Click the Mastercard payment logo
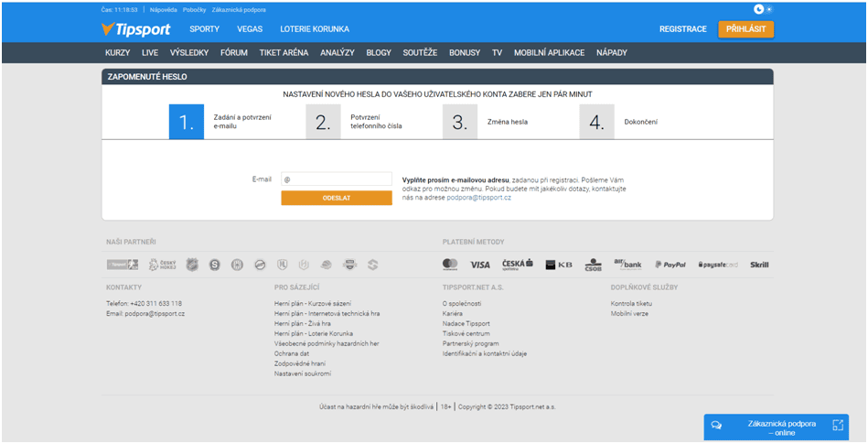Viewport: 868px width, 444px height. pos(450,265)
